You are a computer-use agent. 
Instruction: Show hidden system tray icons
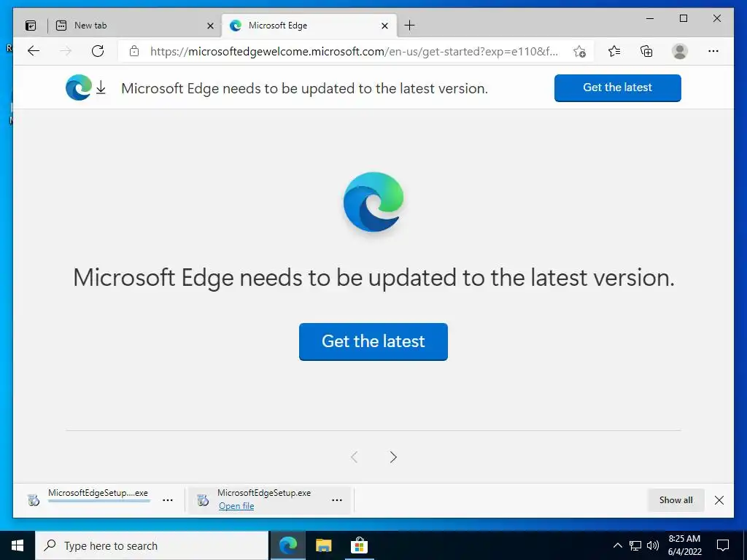617,545
